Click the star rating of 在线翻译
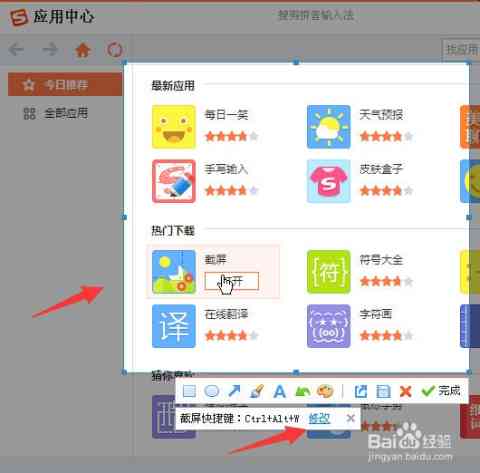The image size is (480, 473). (232, 335)
